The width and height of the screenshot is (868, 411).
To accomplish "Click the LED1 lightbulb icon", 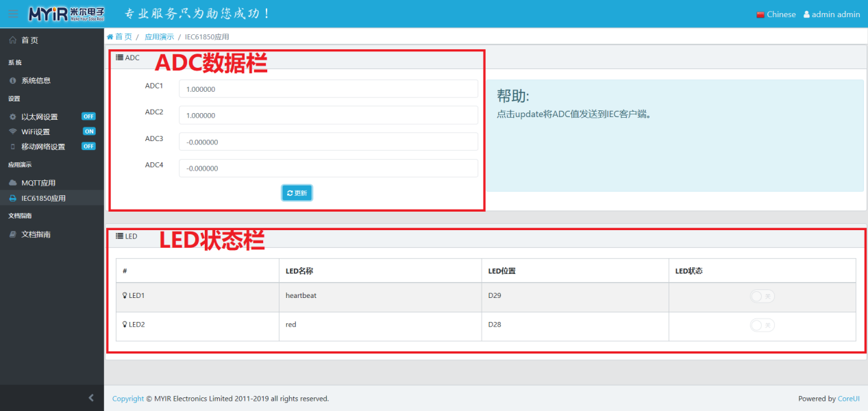I will click(x=125, y=296).
